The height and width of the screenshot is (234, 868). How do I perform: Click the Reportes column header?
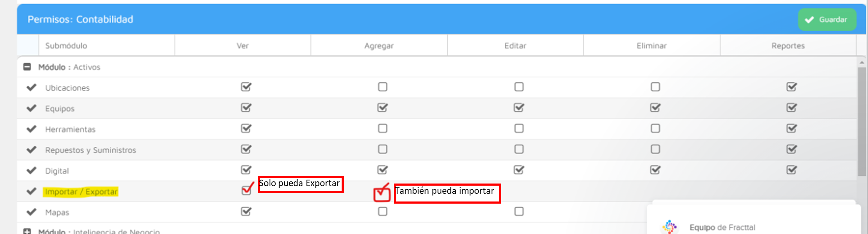point(788,46)
